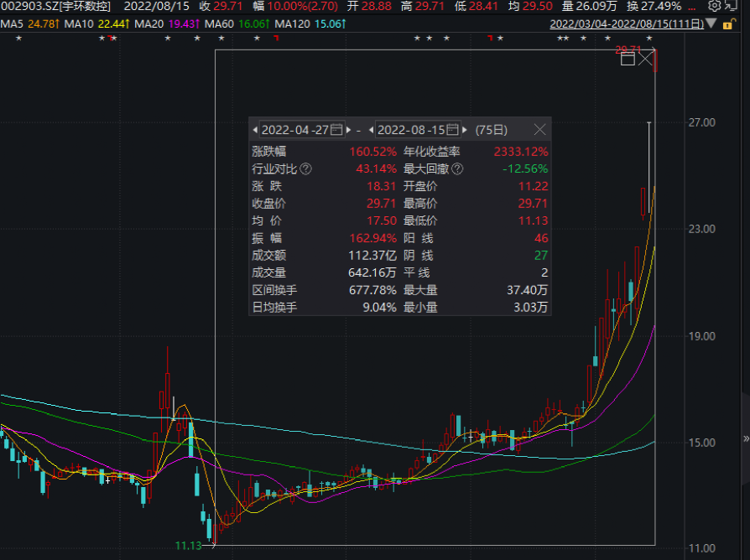Screen dimensions: 750x560
Task: Open calendar picker for end date 2022-08-15
Action: tap(454, 130)
